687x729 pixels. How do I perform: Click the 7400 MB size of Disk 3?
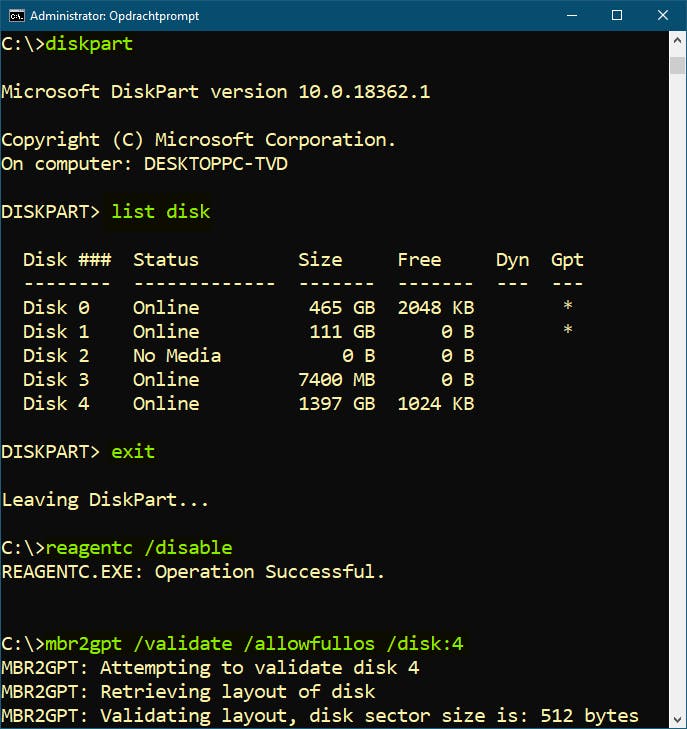pyautogui.click(x=336, y=380)
